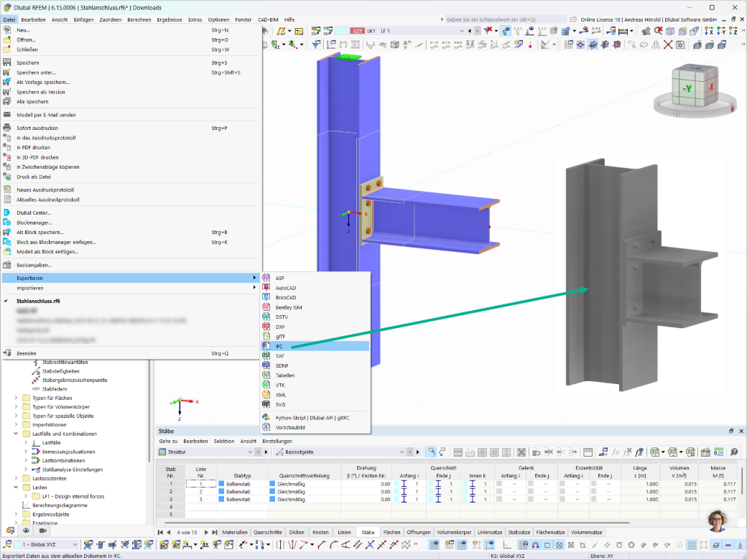Open the load case LF 1 dropdown

tap(461, 31)
